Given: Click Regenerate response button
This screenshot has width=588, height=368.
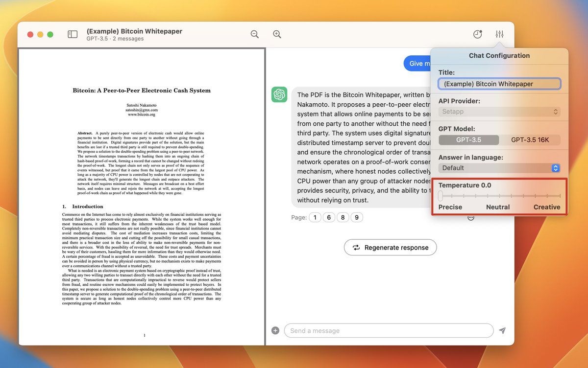Looking at the screenshot, I should tap(390, 248).
